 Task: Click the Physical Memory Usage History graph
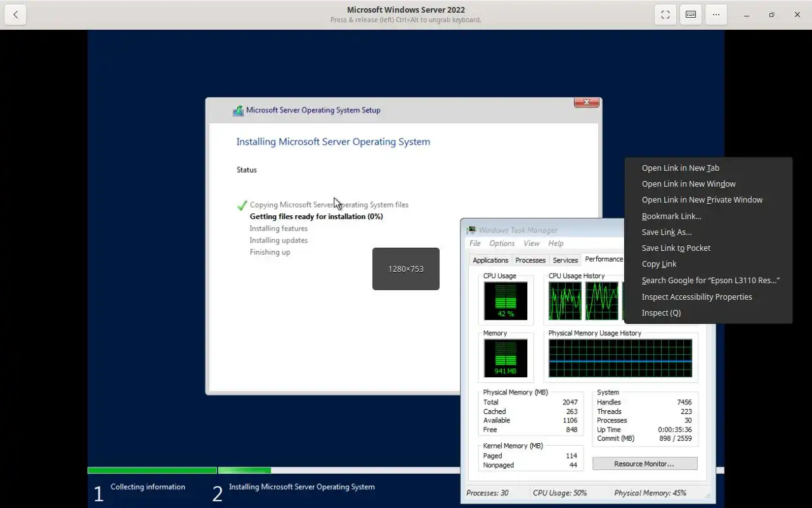coord(620,358)
